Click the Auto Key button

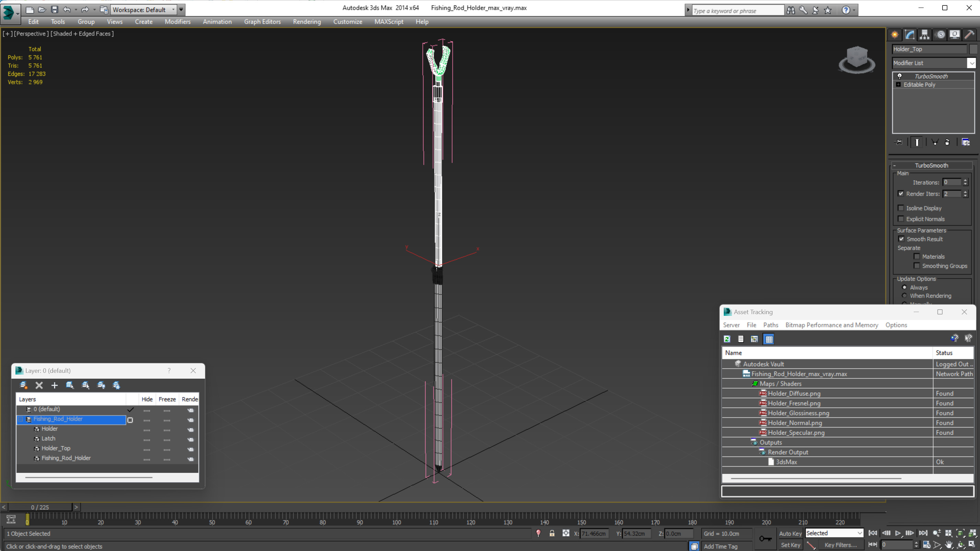point(790,533)
